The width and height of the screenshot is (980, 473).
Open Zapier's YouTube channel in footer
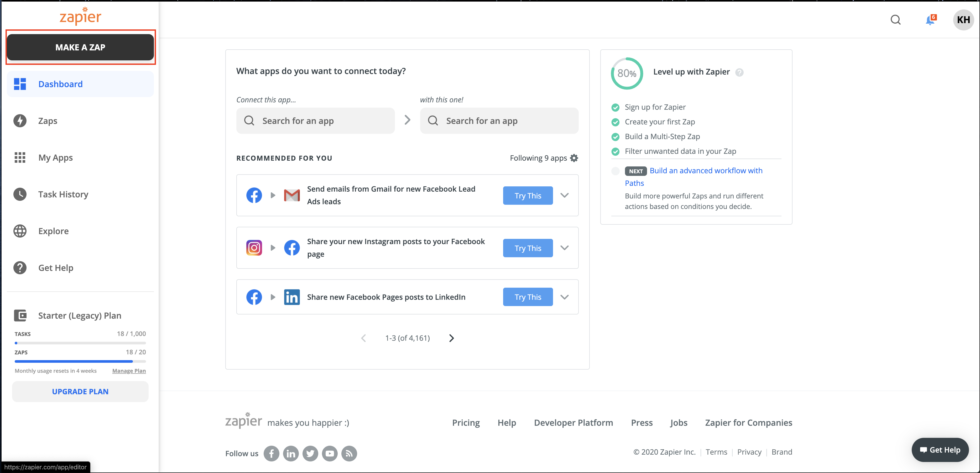[330, 454]
